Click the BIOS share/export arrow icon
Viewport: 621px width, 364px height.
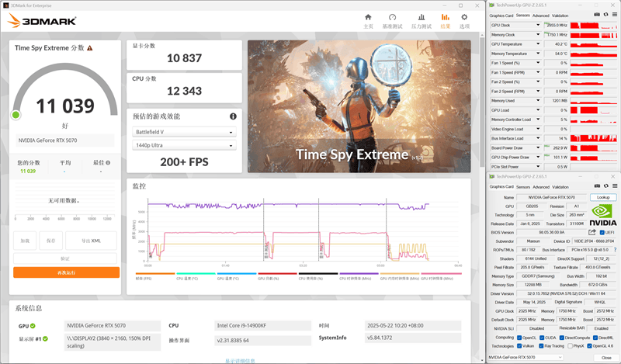point(592,232)
